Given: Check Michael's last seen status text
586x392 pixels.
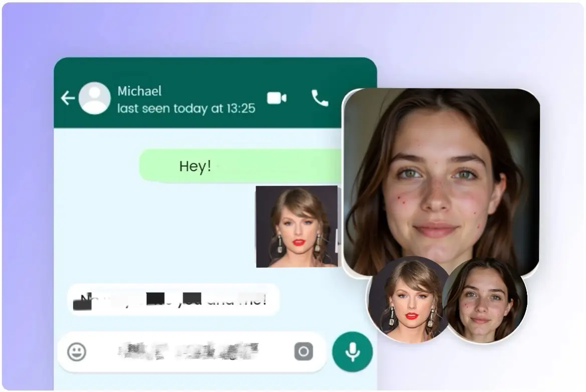Looking at the screenshot, I should [186, 108].
